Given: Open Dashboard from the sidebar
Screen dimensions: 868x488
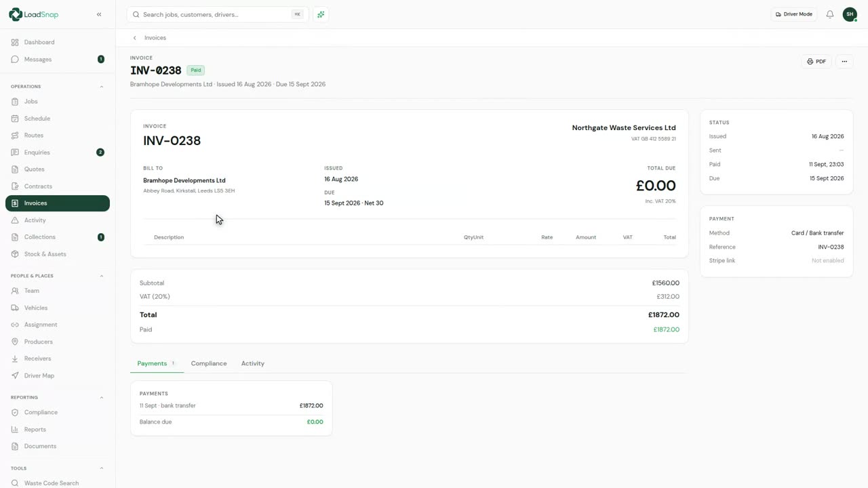Looking at the screenshot, I should (x=58, y=42).
